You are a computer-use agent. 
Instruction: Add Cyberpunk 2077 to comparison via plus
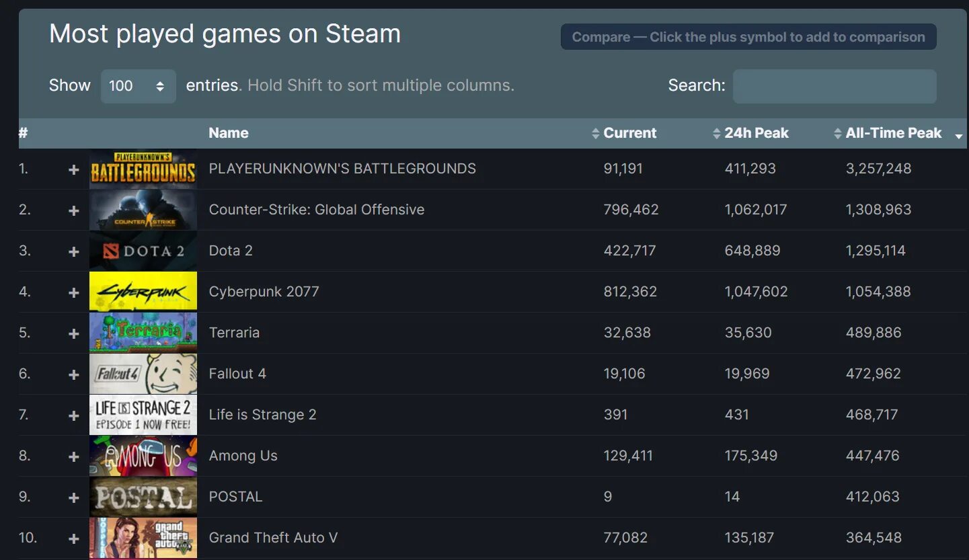(x=74, y=293)
